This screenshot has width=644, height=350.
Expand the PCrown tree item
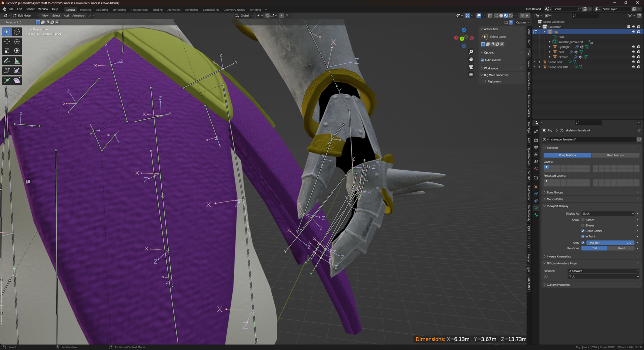tap(550, 57)
